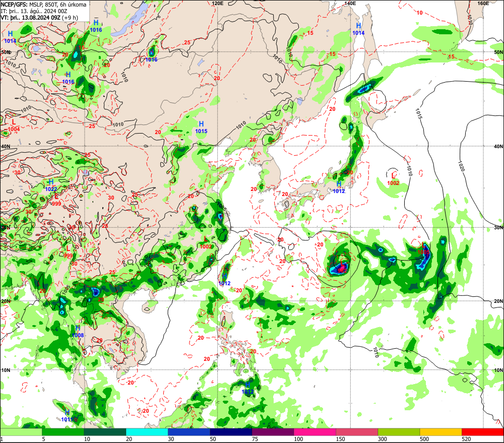Click the '160E' longitude label

483,3
